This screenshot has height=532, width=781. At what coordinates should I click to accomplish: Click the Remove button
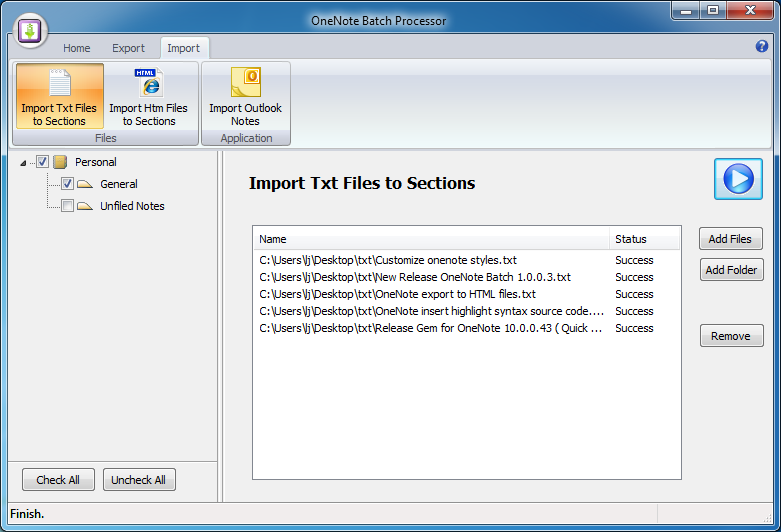tap(731, 336)
